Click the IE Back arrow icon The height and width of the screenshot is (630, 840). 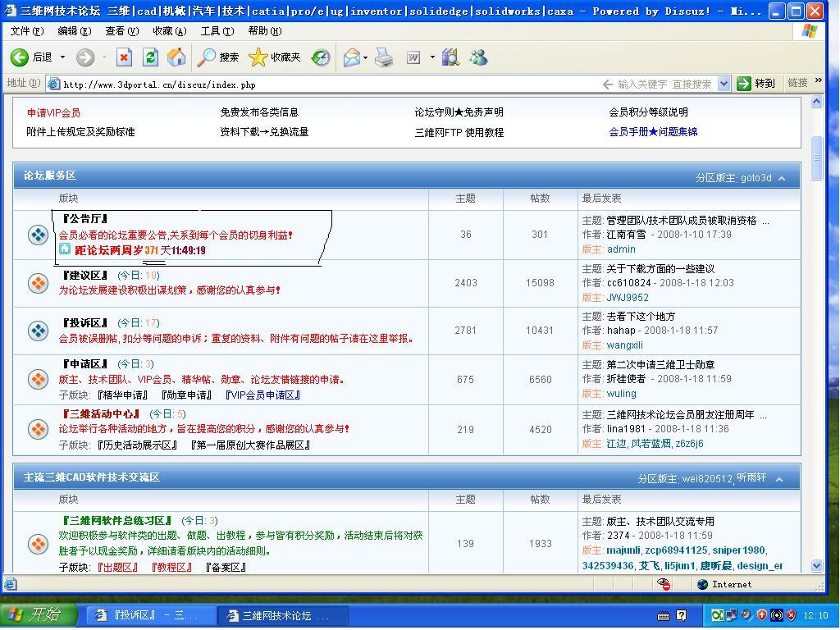(x=20, y=57)
